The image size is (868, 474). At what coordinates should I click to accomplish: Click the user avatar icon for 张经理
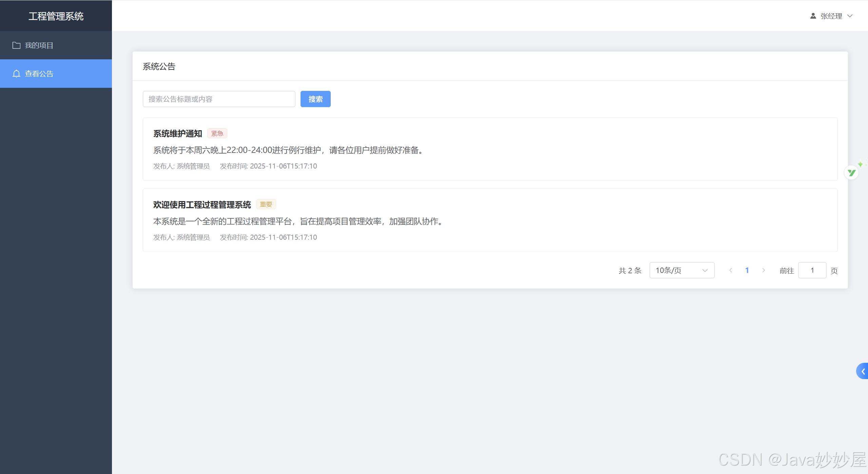pyautogui.click(x=813, y=16)
